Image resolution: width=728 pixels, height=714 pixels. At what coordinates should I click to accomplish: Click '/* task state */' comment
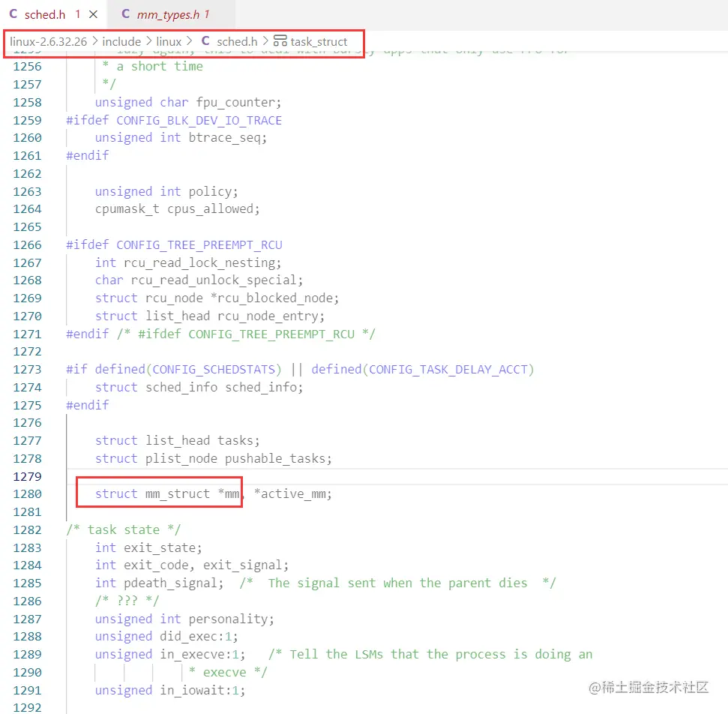pos(123,529)
